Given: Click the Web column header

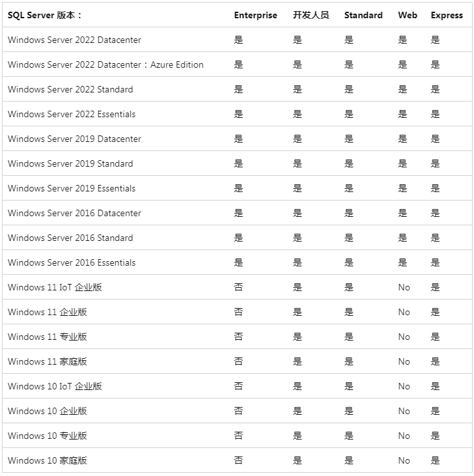Looking at the screenshot, I should point(408,15).
